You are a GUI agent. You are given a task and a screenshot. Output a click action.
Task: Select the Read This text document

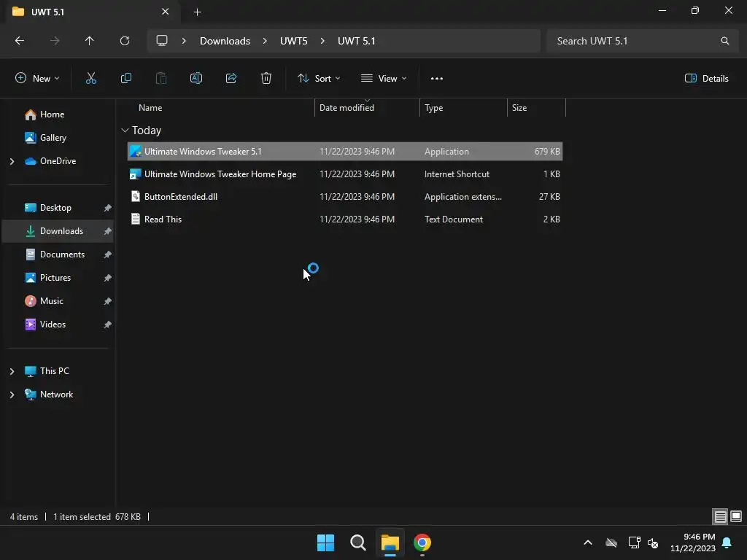click(345, 219)
